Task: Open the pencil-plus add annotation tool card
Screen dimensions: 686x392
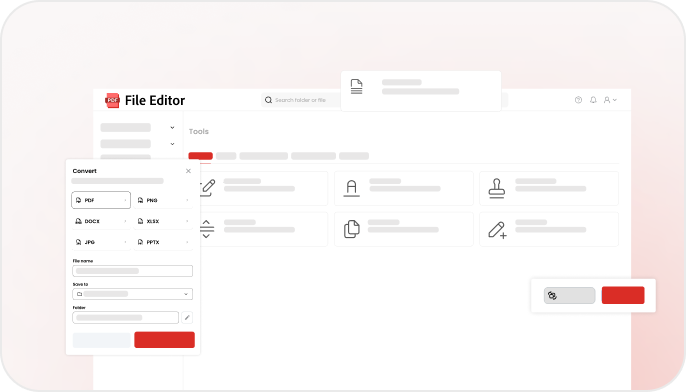Action: 549,229
